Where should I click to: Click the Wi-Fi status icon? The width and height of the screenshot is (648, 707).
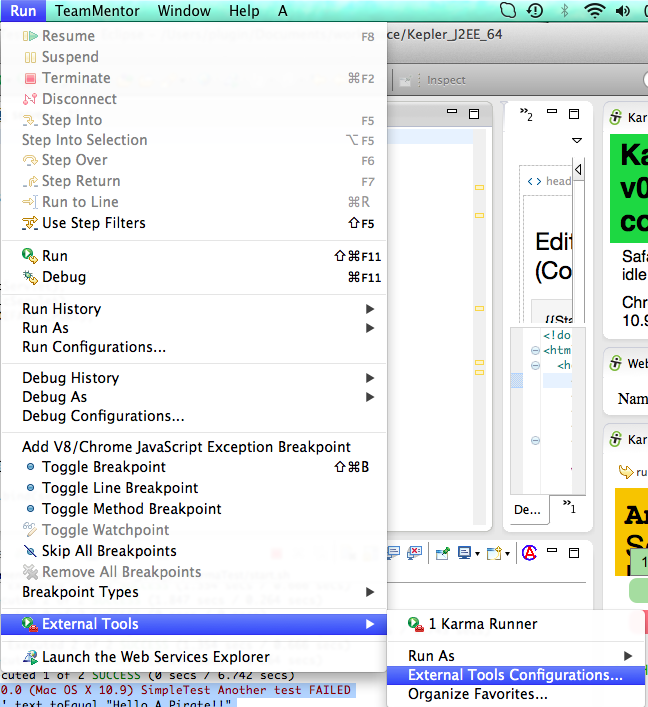(596, 11)
